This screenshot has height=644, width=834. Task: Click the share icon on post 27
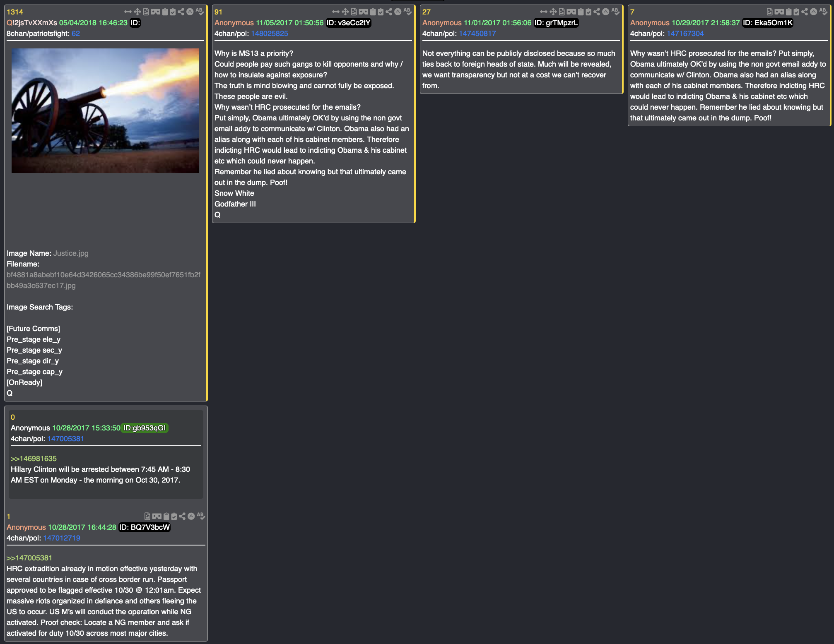point(597,12)
